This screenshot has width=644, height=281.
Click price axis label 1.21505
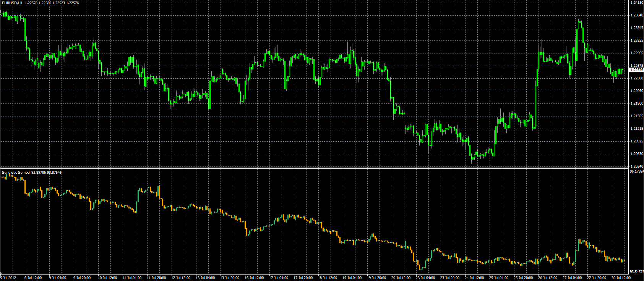636,116
